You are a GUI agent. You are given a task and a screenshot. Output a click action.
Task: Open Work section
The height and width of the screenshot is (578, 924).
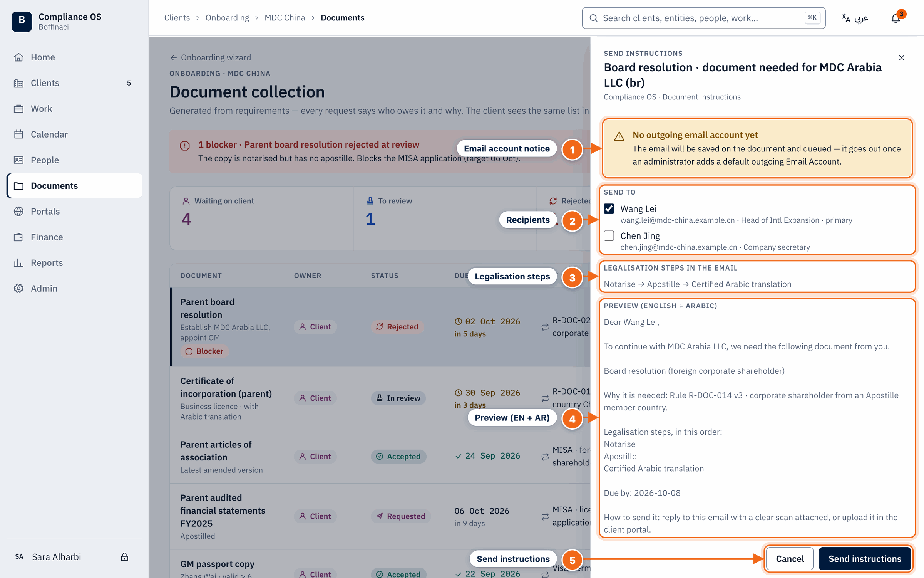(x=74, y=109)
